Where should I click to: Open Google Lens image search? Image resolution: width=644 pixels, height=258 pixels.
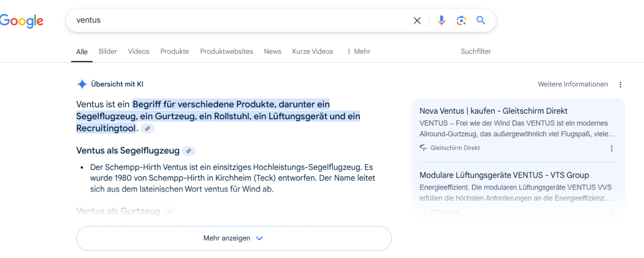pos(461,21)
